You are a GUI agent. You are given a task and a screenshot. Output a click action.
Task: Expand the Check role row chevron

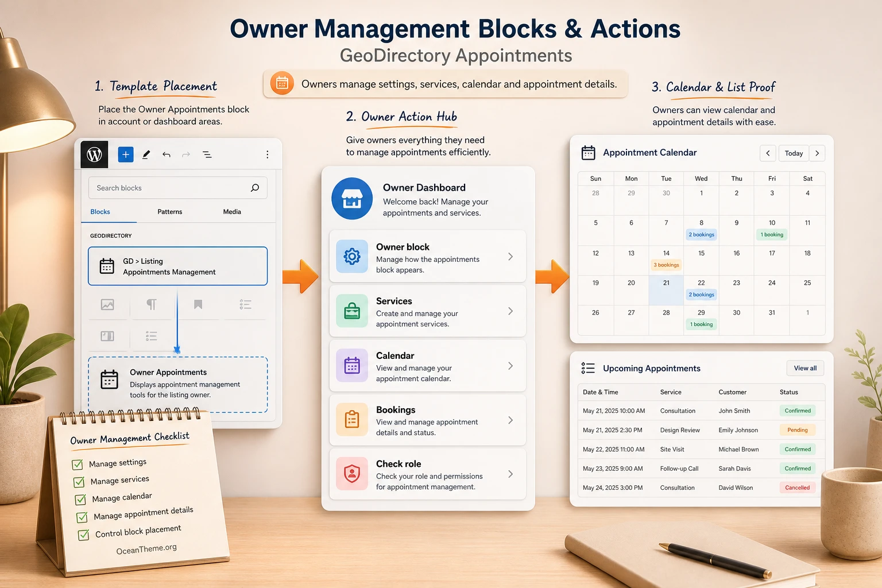tap(510, 474)
